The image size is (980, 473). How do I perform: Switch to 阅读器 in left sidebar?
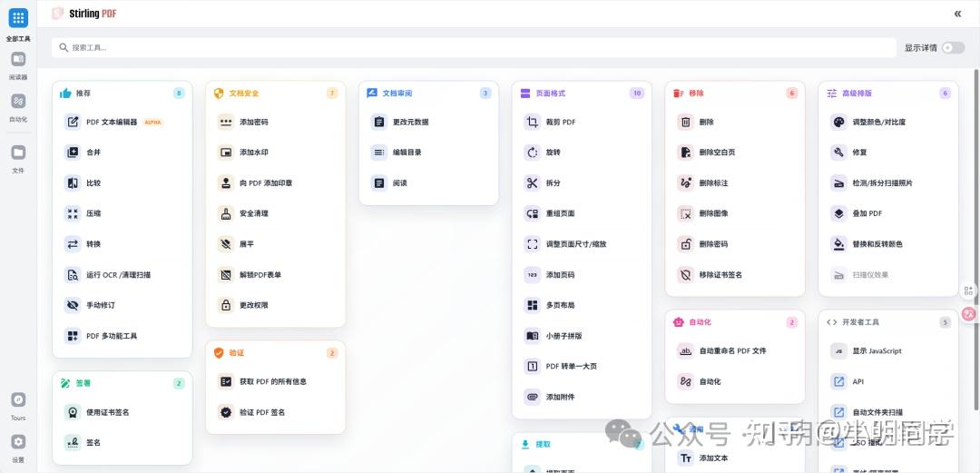click(18, 59)
